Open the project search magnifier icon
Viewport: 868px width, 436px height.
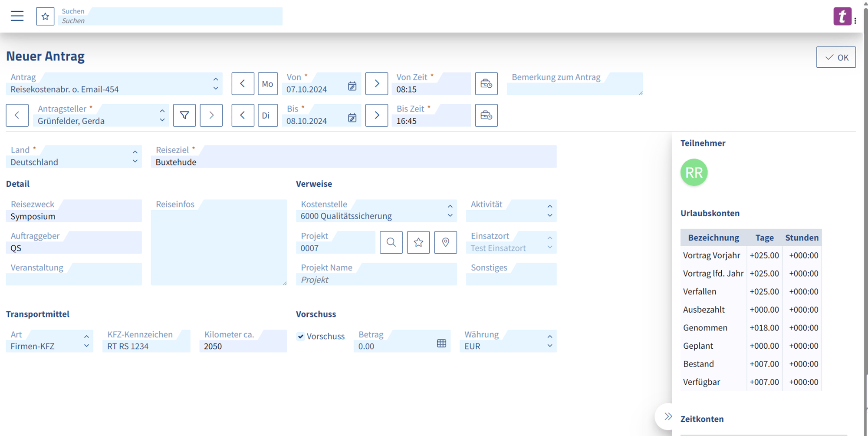391,242
